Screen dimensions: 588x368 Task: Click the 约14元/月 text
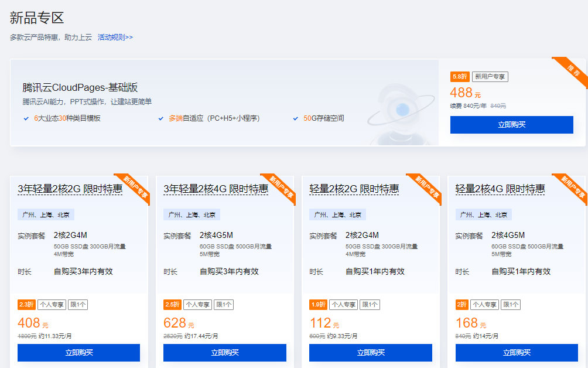(x=486, y=336)
